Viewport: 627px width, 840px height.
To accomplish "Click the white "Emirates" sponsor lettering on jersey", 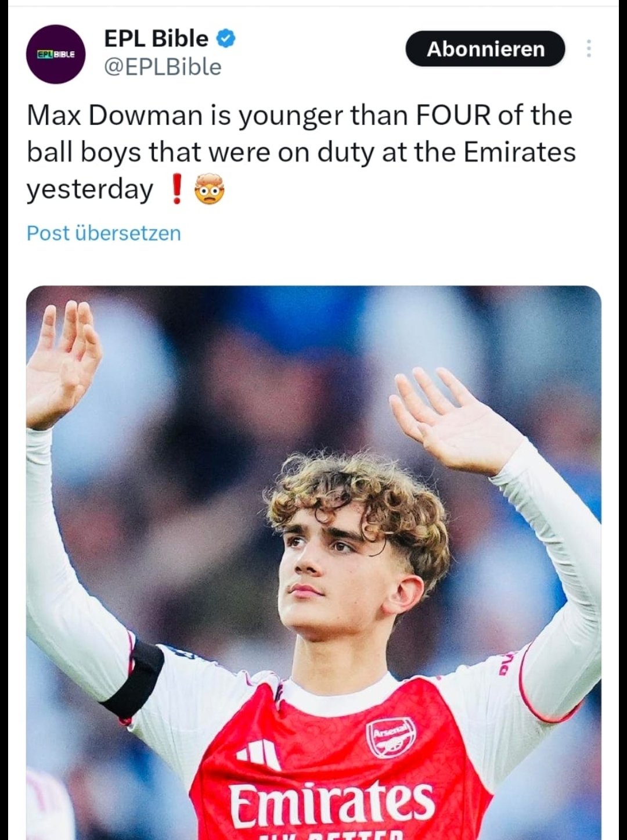I will 331,803.
